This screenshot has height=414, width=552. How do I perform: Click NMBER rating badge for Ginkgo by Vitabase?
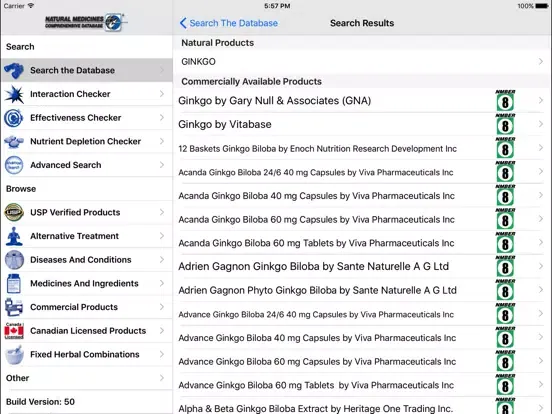click(505, 124)
